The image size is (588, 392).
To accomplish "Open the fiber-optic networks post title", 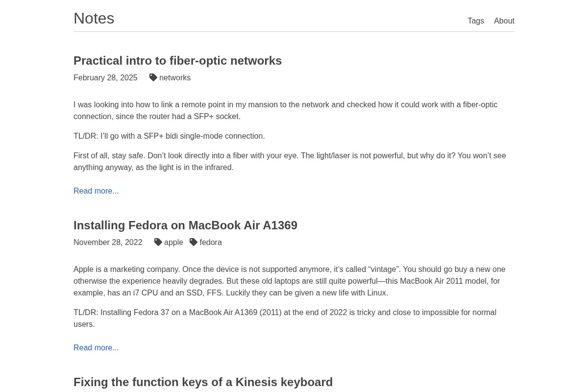I will click(177, 61).
